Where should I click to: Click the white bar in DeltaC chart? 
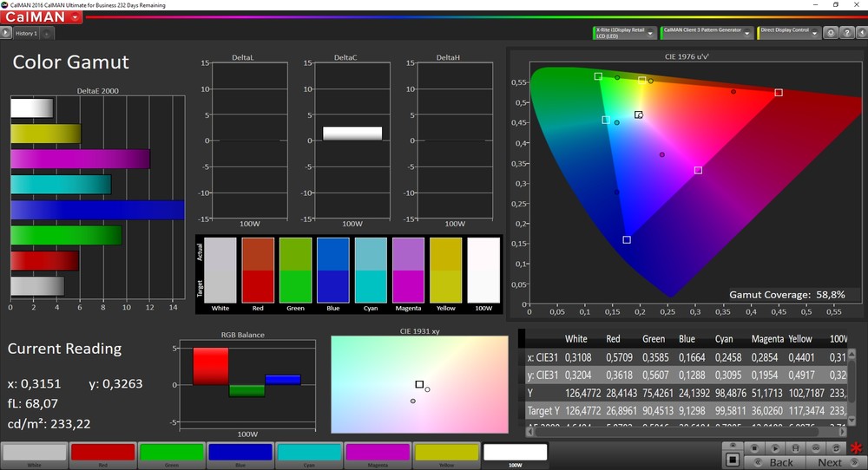[352, 134]
